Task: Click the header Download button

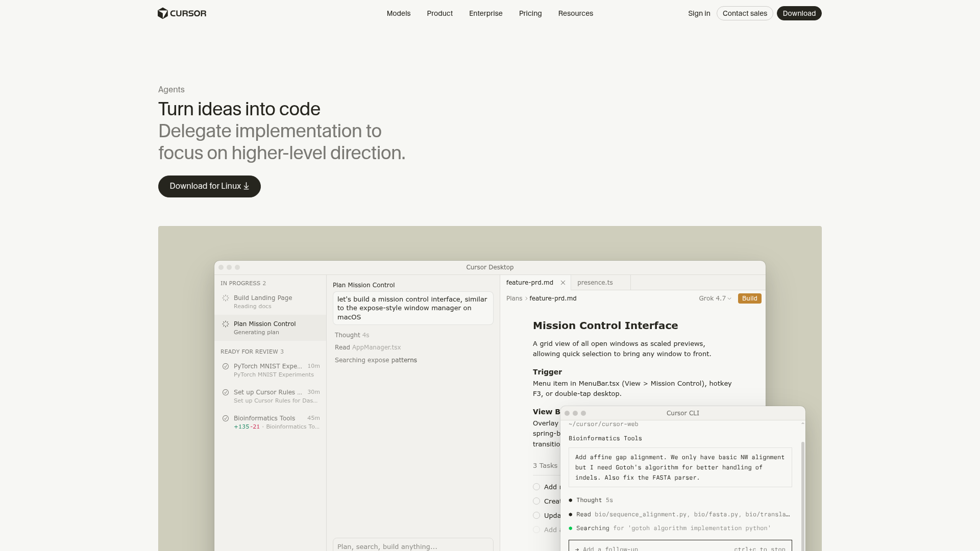Action: coord(799,13)
